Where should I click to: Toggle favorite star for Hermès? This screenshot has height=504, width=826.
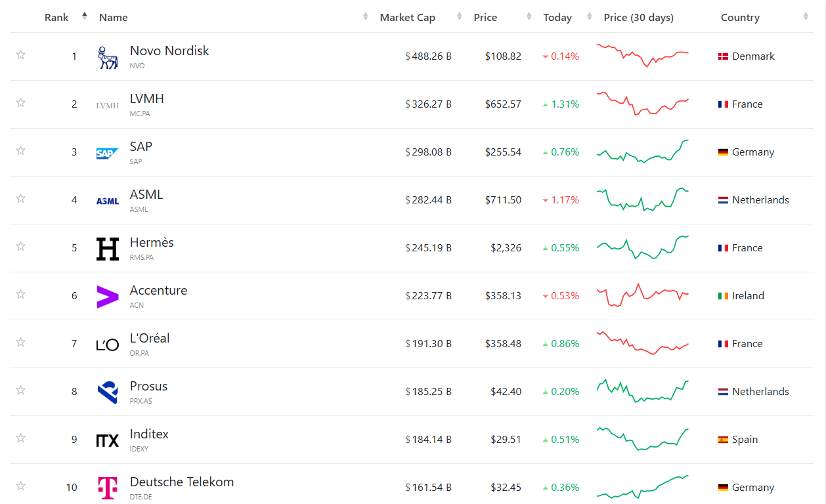[20, 247]
